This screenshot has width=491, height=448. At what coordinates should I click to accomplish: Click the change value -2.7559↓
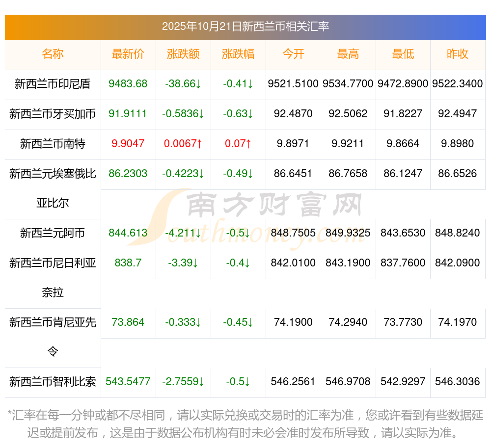183,381
